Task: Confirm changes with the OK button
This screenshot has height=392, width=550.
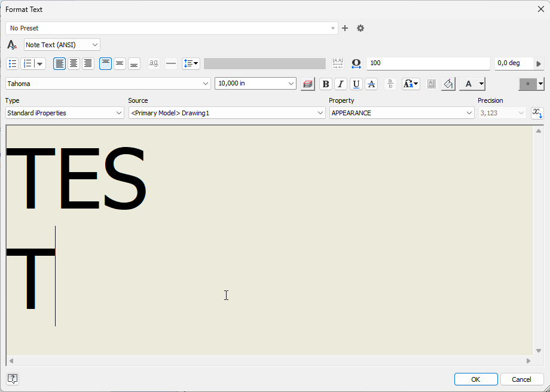Action: point(476,379)
